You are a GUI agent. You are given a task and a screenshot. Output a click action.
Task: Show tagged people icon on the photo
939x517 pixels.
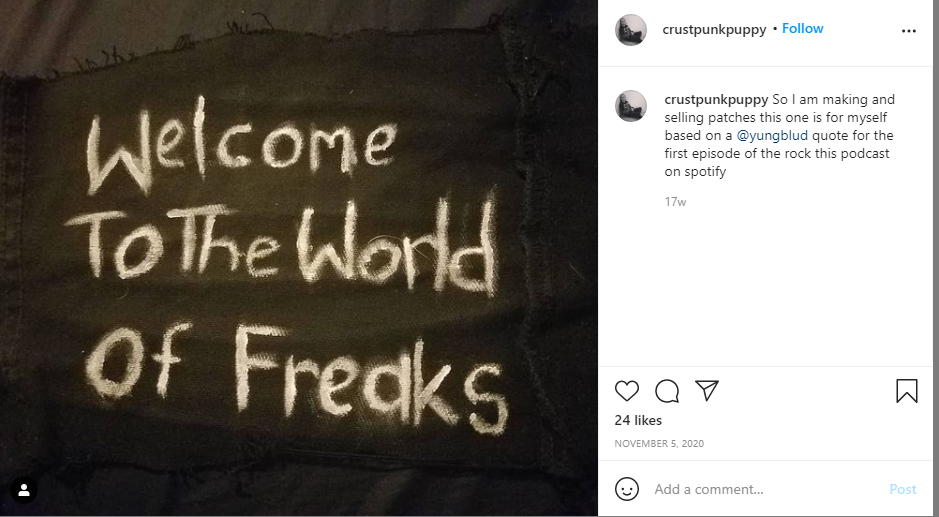[x=24, y=490]
